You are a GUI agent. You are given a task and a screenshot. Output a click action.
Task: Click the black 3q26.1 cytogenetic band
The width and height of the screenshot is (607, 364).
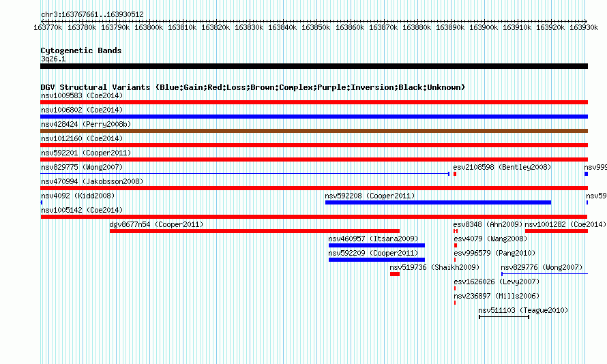coord(314,66)
